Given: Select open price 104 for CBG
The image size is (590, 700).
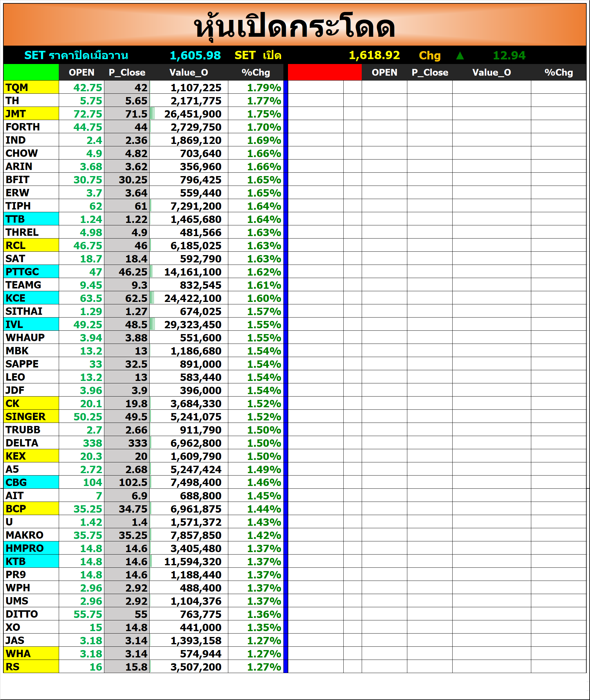Looking at the screenshot, I should 92,483.
